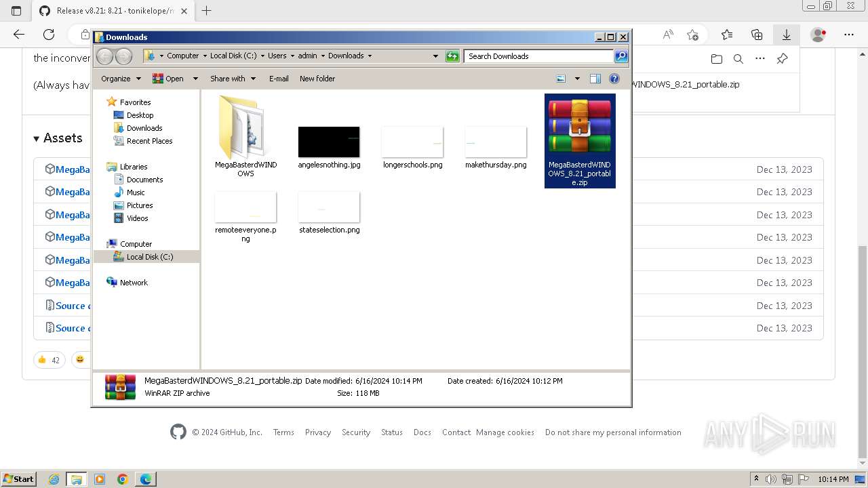Open the GitHub Security link

tap(356, 432)
